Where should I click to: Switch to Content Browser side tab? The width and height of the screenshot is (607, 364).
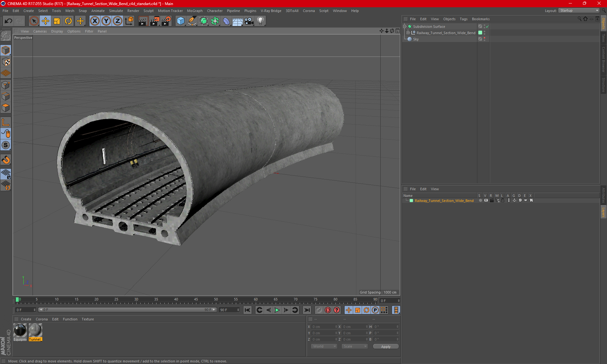click(603, 59)
